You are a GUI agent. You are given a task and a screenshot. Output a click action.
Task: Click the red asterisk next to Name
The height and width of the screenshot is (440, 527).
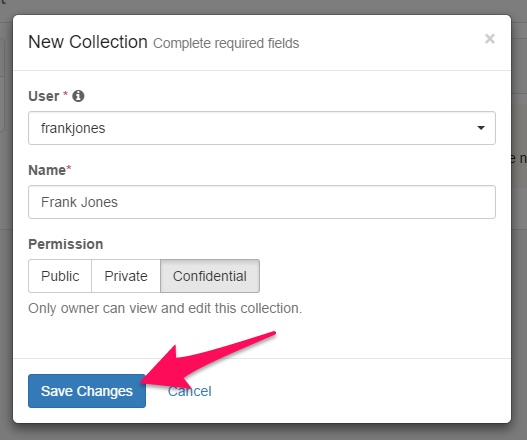point(69,167)
